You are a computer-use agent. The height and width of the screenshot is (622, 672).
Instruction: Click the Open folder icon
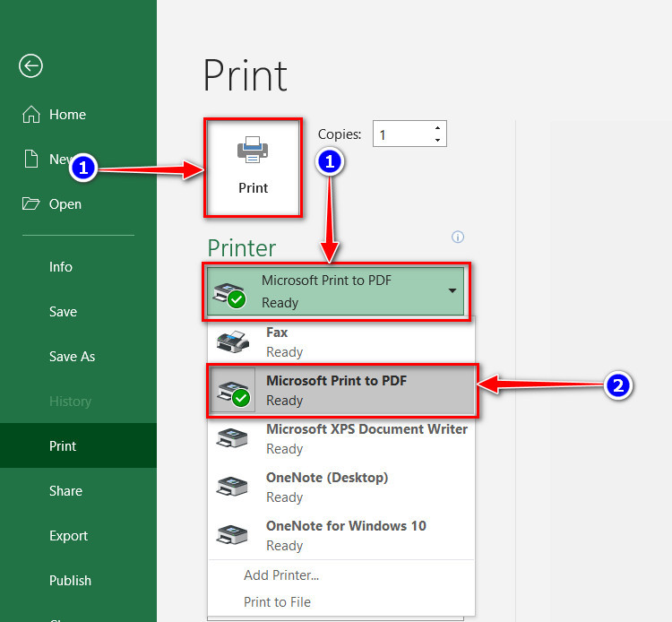30,203
